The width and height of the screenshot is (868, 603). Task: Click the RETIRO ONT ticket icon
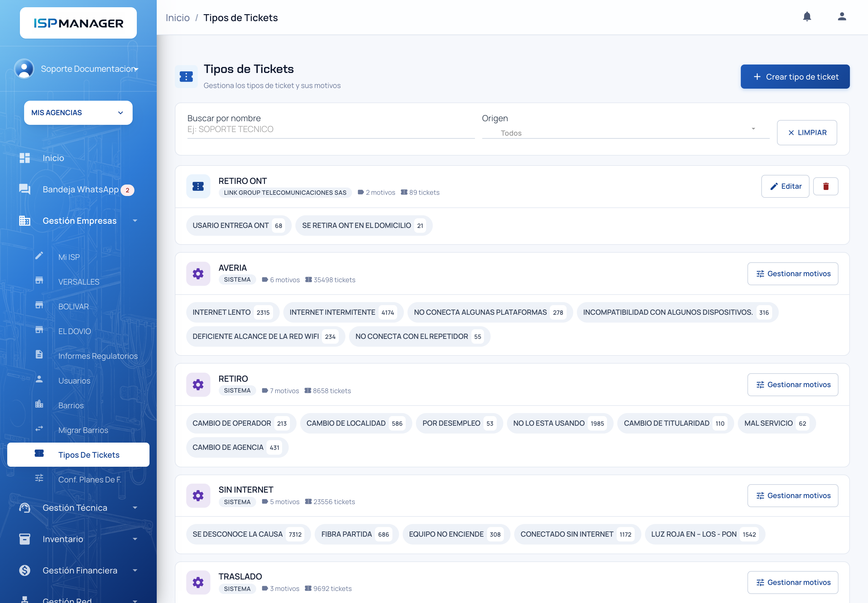click(198, 186)
